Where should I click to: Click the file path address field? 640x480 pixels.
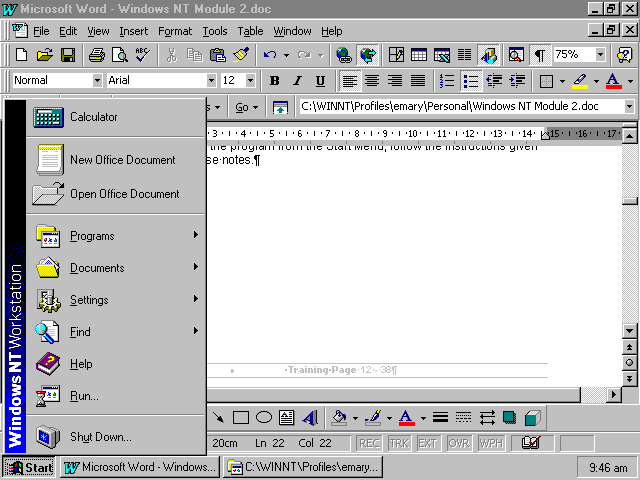click(x=460, y=106)
